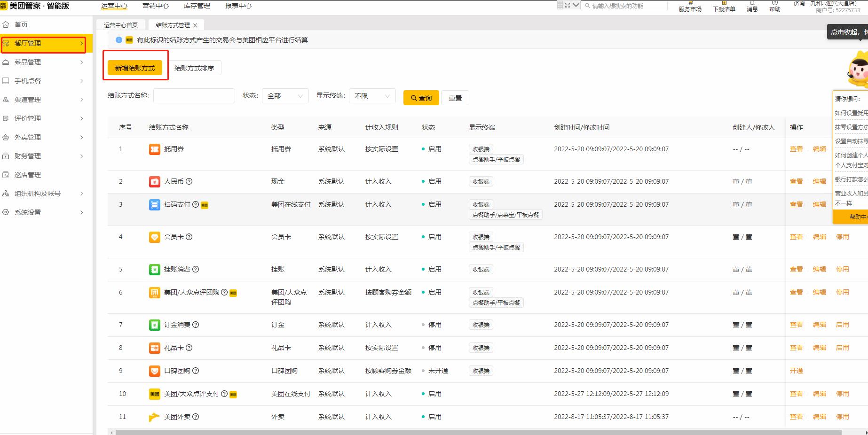
Task: Click the 组织机构及帐号 sidebar icon
Action: pos(6,194)
